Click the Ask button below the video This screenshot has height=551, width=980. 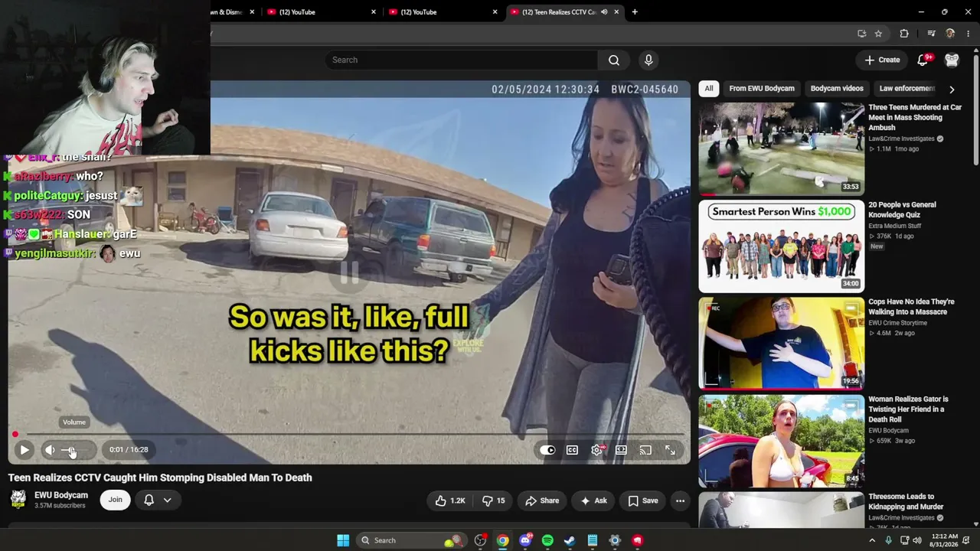593,500
